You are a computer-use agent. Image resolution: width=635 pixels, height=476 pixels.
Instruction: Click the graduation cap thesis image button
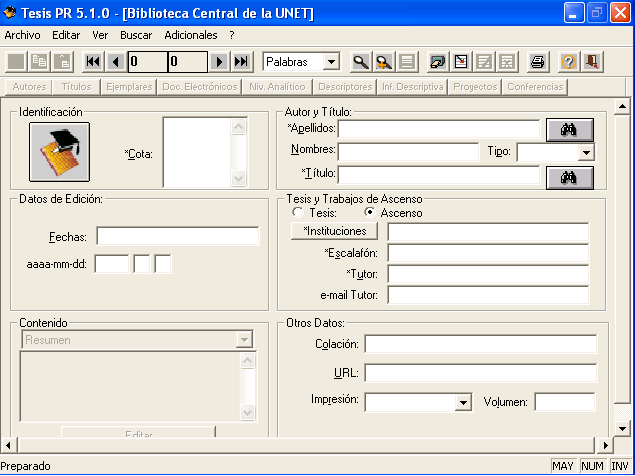(x=60, y=152)
